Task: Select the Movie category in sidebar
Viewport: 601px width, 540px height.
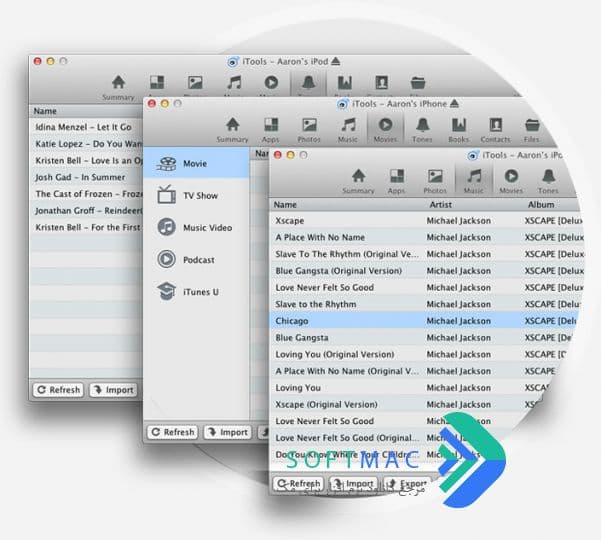Action: coord(196,164)
